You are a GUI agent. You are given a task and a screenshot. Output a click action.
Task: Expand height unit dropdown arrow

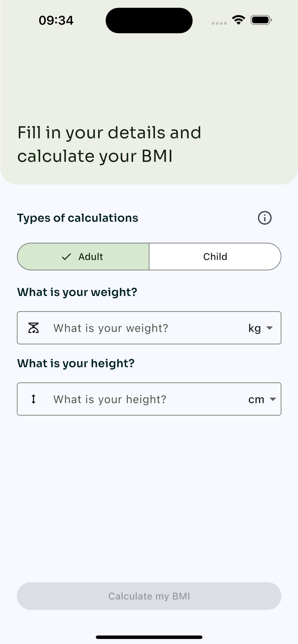pos(273,399)
